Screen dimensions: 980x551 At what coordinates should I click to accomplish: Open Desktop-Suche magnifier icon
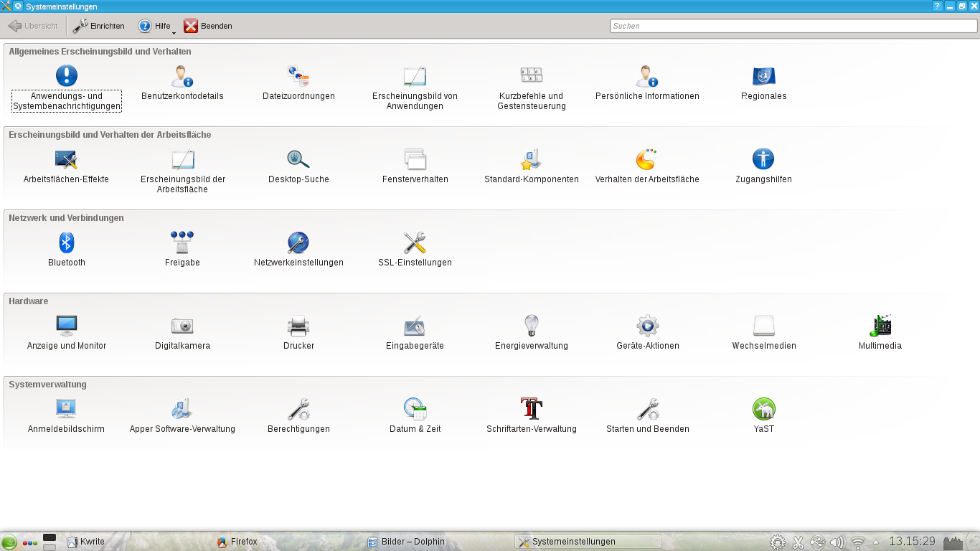click(x=298, y=160)
